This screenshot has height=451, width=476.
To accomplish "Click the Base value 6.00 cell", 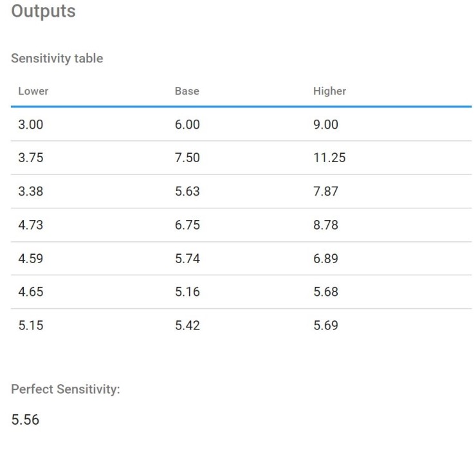I will click(187, 125).
